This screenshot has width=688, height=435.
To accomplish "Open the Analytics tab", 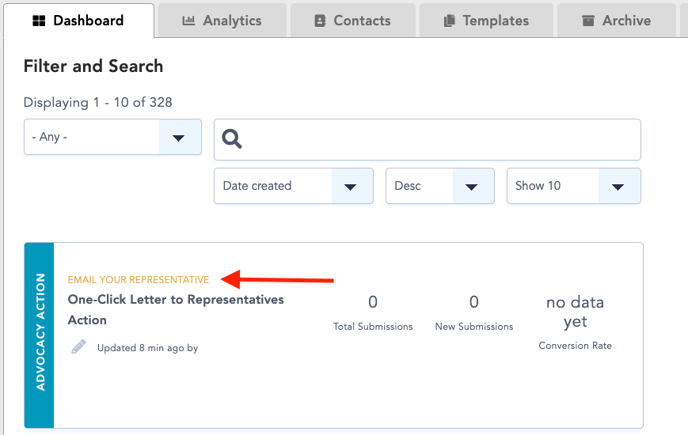I will pos(222,21).
